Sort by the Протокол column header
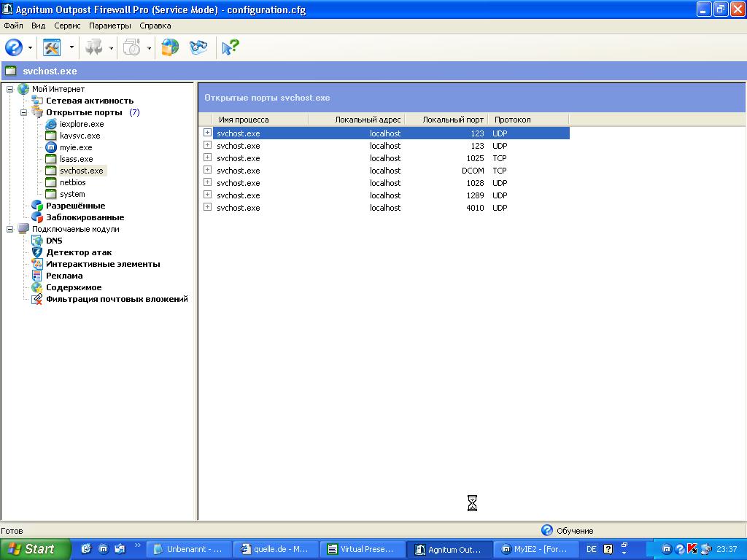Image resolution: width=747 pixels, height=560 pixels. (528, 120)
